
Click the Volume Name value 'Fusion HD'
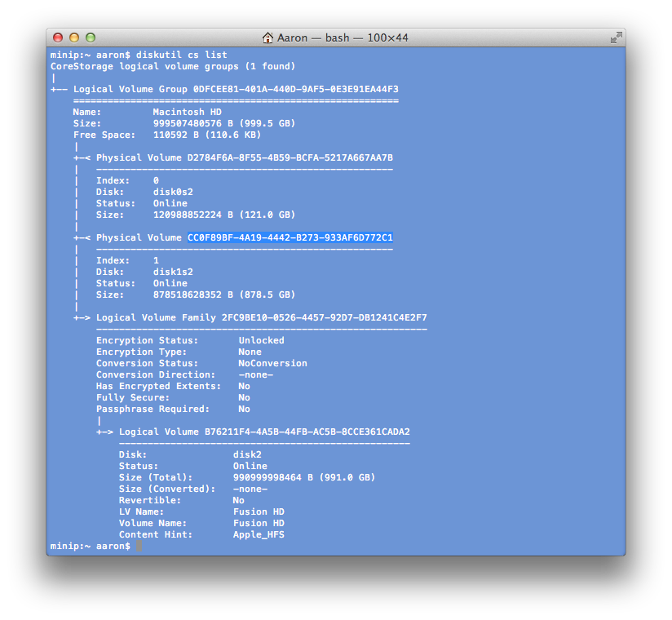coord(259,524)
